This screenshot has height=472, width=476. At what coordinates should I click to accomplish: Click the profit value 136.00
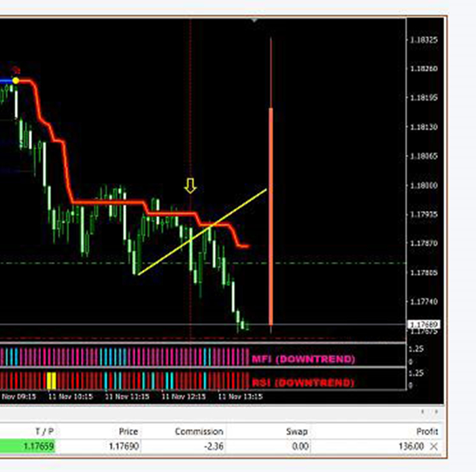(411, 446)
